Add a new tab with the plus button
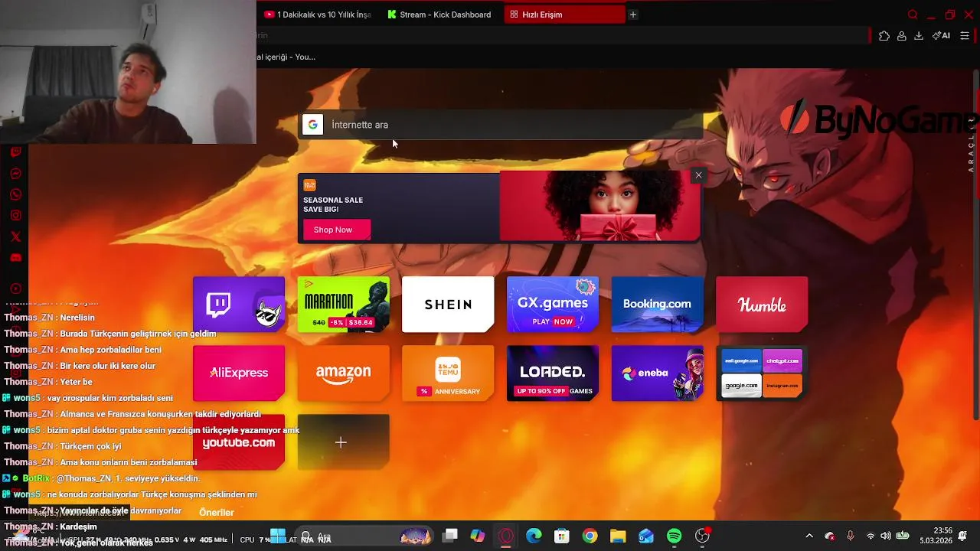The height and width of the screenshot is (551, 980). (632, 15)
